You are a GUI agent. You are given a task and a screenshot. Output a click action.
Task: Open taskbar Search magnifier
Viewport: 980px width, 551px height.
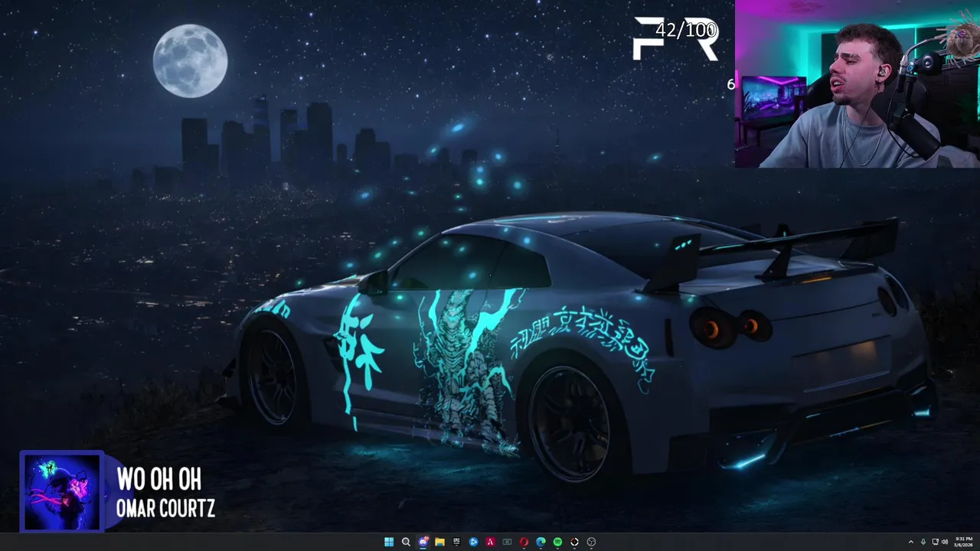coord(406,542)
